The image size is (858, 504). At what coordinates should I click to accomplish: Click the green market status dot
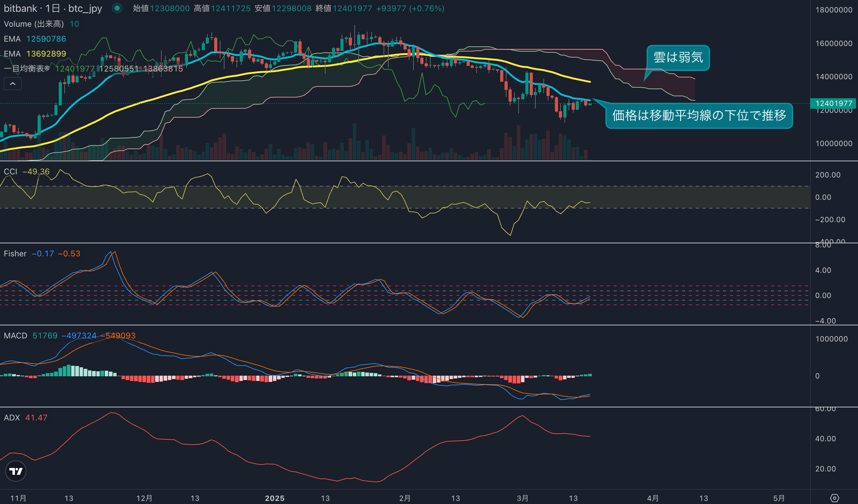pyautogui.click(x=117, y=8)
